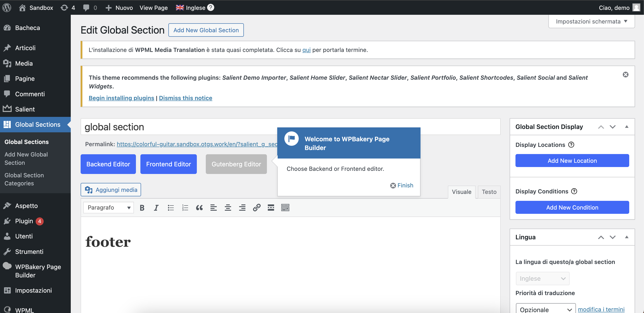
Task: Open Global Section Categories submenu
Action: point(24,179)
